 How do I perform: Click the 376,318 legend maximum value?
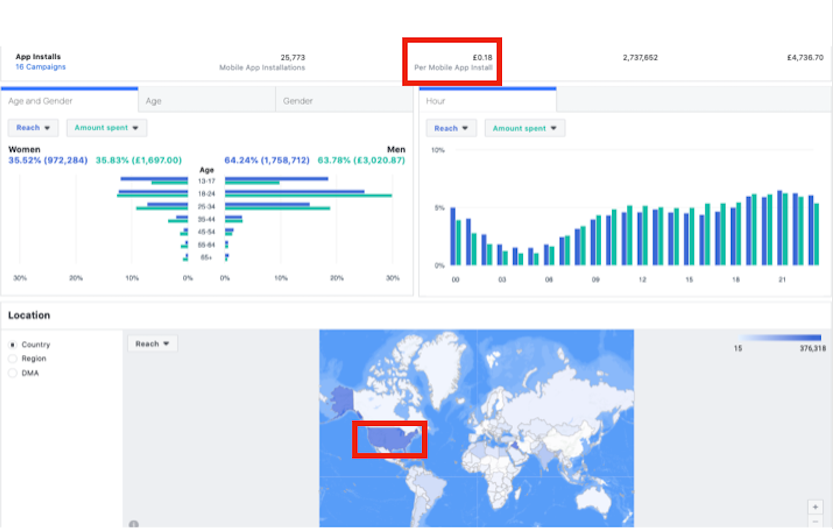pos(813,348)
